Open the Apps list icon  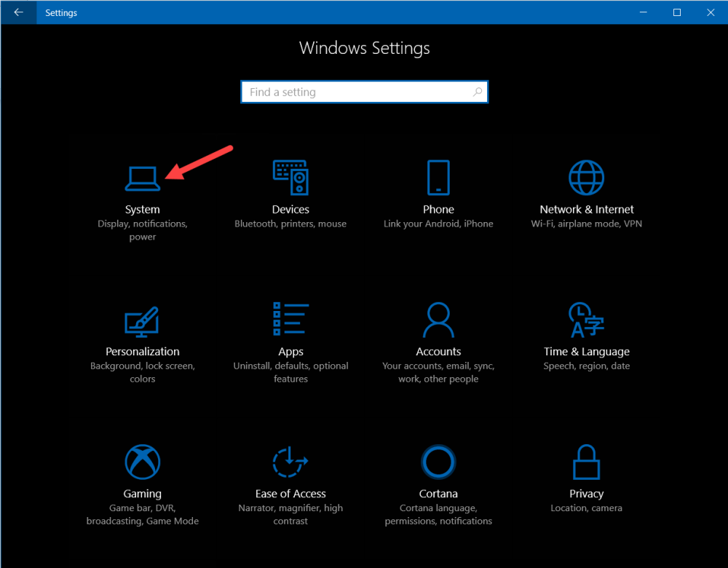(x=290, y=319)
